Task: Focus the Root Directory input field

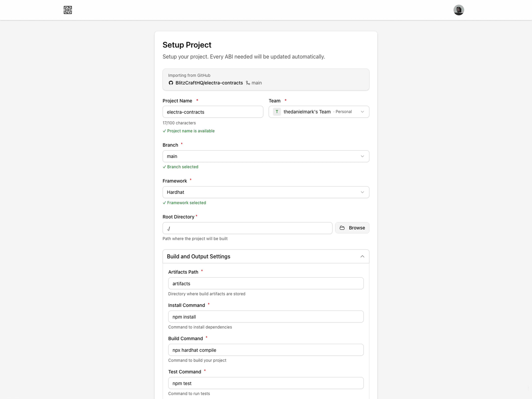Action: pyautogui.click(x=247, y=228)
